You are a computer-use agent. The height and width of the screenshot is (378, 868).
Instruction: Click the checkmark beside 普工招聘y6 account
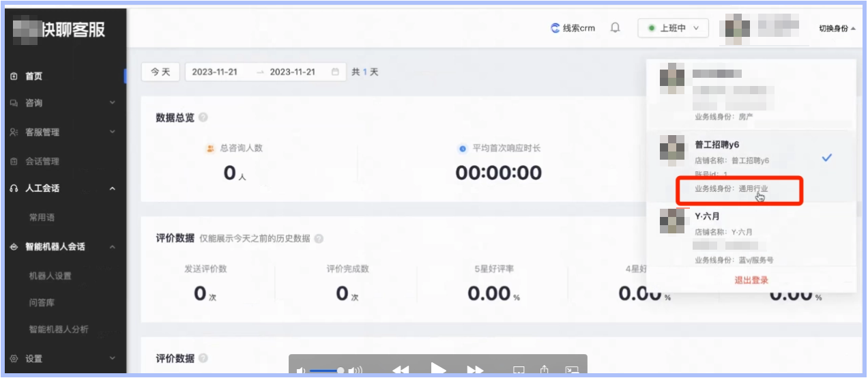pos(827,158)
